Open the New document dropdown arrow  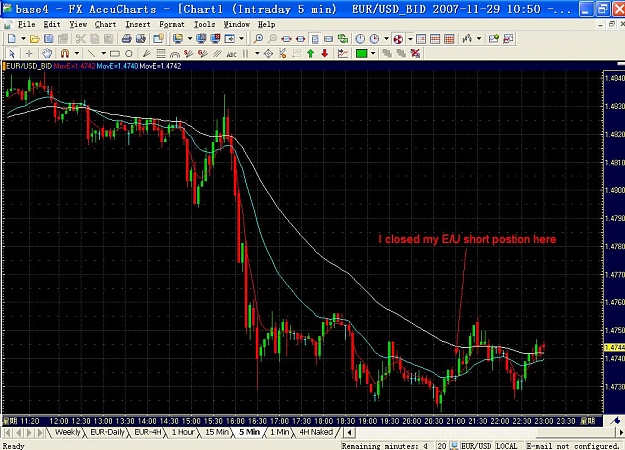[x=24, y=39]
